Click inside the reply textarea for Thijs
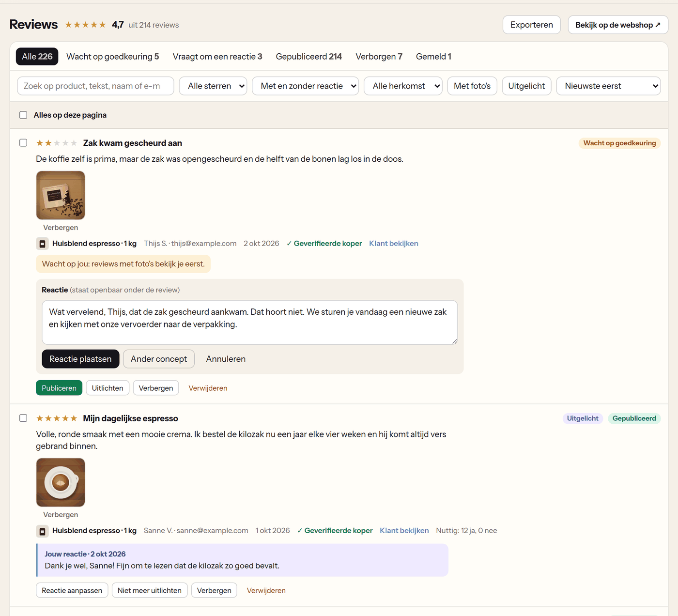678x616 pixels. 250,323
